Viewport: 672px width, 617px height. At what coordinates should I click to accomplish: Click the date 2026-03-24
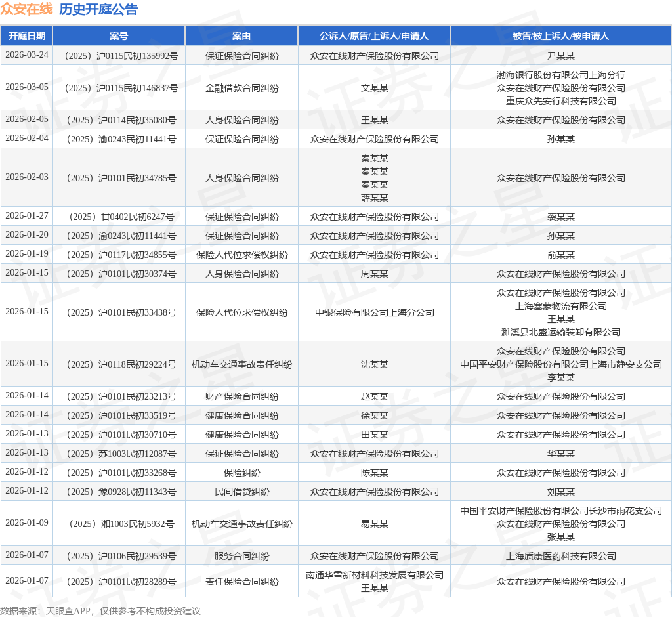pos(26,55)
